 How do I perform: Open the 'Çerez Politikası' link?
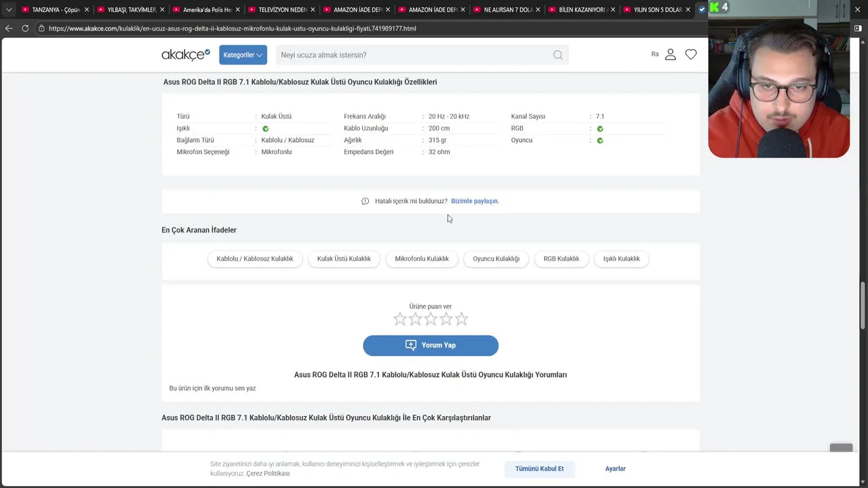tap(268, 474)
